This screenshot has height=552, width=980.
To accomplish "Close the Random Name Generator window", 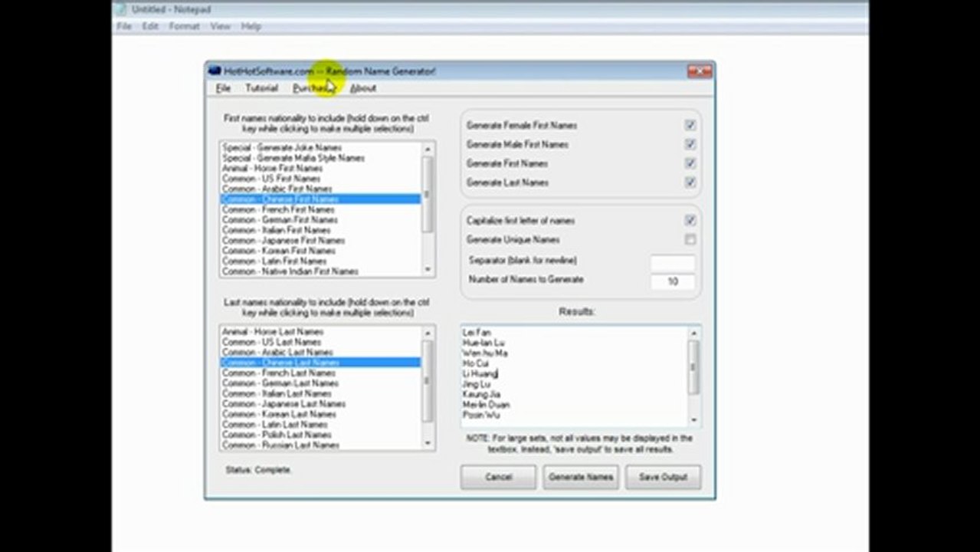I will pyautogui.click(x=699, y=71).
